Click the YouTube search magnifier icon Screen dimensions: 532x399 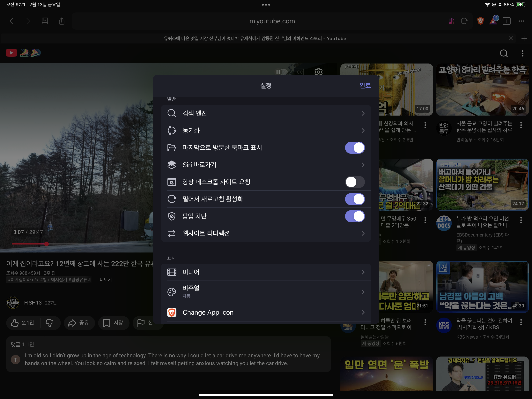[504, 53]
